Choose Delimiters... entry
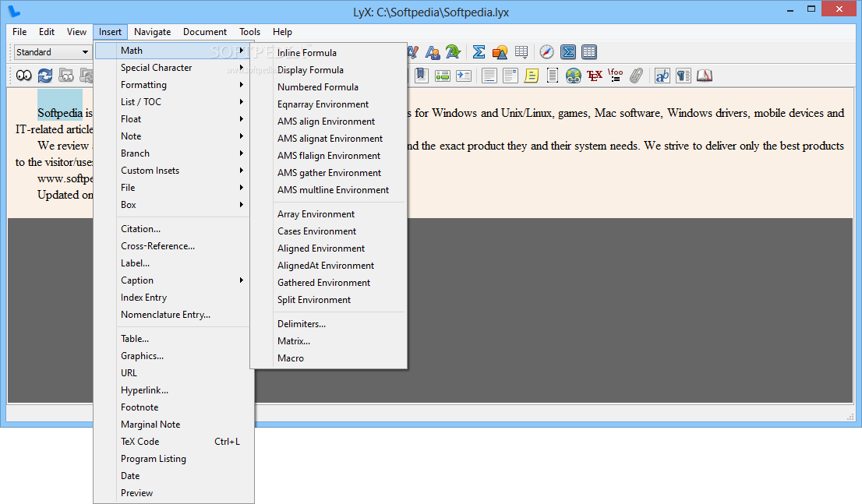The image size is (862, 504). point(329,324)
